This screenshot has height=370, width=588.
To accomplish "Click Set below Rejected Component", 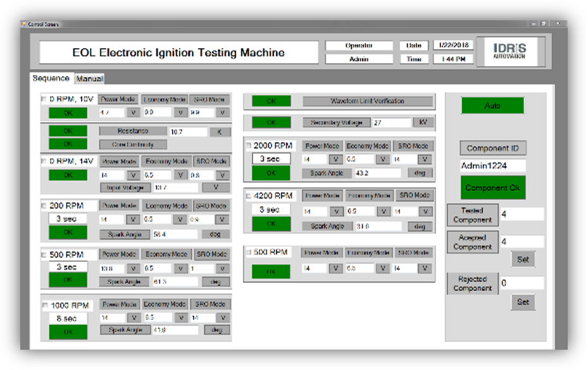I will (x=523, y=302).
